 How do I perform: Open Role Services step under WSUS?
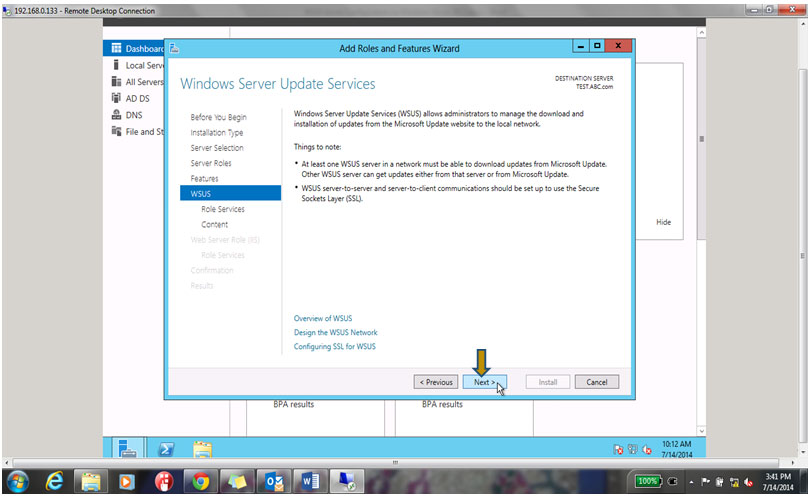tap(223, 209)
